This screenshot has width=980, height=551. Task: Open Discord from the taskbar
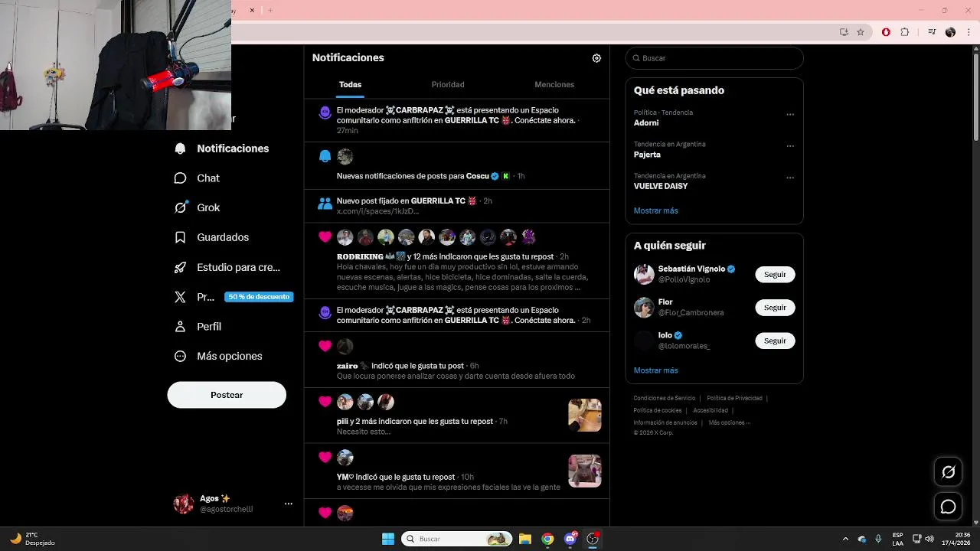[x=570, y=539]
